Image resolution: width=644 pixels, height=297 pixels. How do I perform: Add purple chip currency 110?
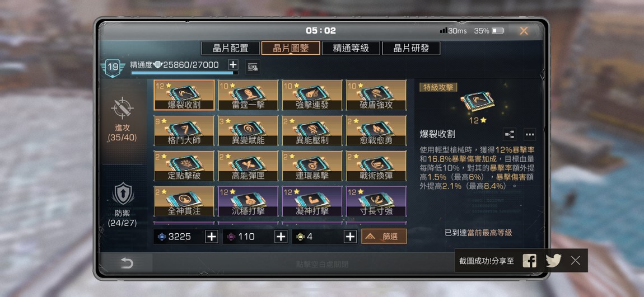(x=281, y=237)
